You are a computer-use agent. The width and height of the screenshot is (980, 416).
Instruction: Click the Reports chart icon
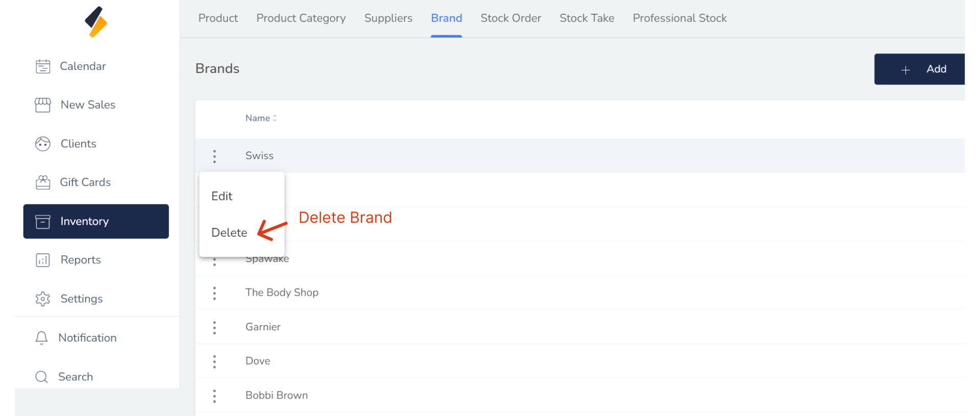(43, 260)
